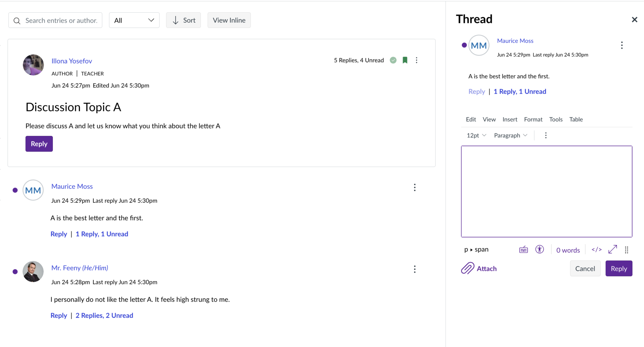Open the Paragraph format dropdown
Screen dimensions: 644x347
point(510,135)
